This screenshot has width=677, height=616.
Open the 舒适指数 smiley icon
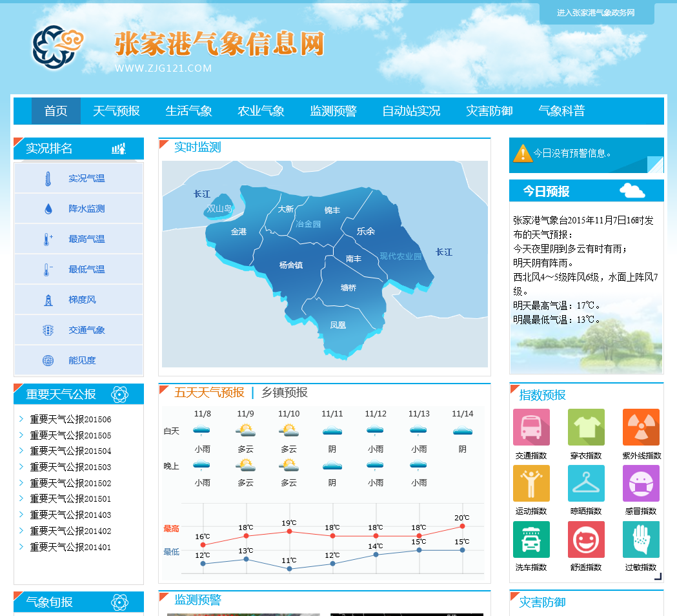pos(586,540)
